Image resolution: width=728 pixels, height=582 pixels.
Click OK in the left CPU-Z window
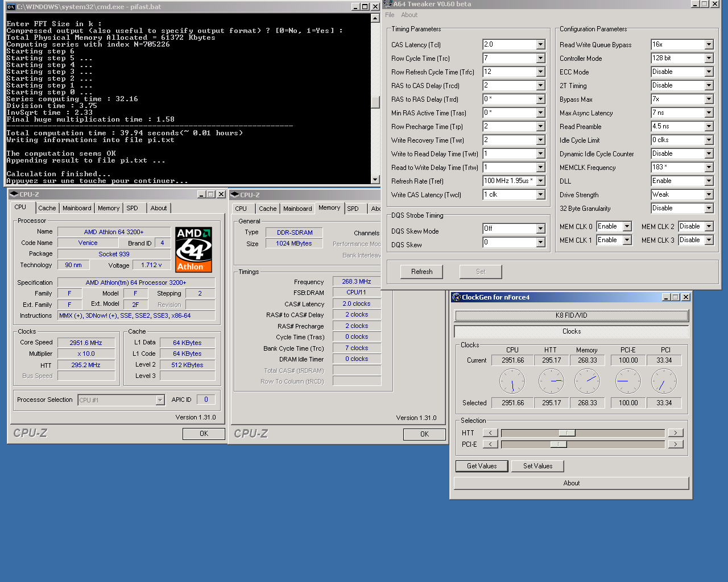point(204,434)
